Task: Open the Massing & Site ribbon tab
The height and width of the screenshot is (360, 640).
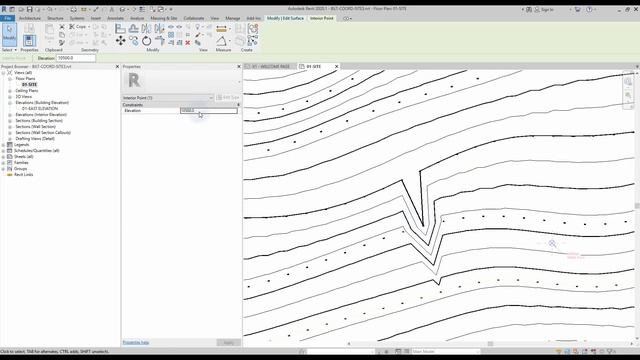Action: 164,18
